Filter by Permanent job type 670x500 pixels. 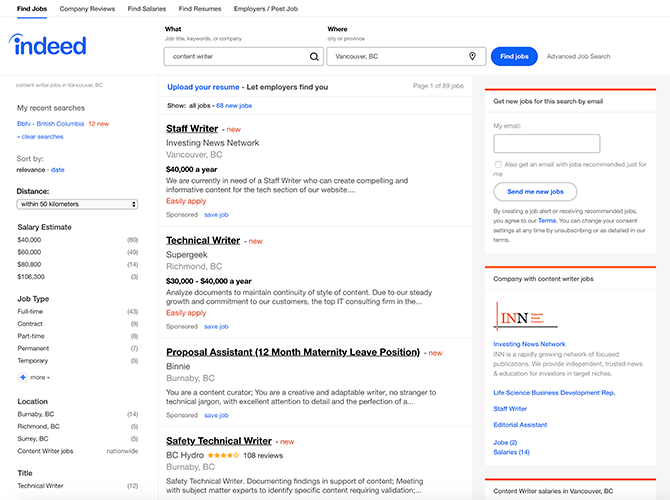33,349
